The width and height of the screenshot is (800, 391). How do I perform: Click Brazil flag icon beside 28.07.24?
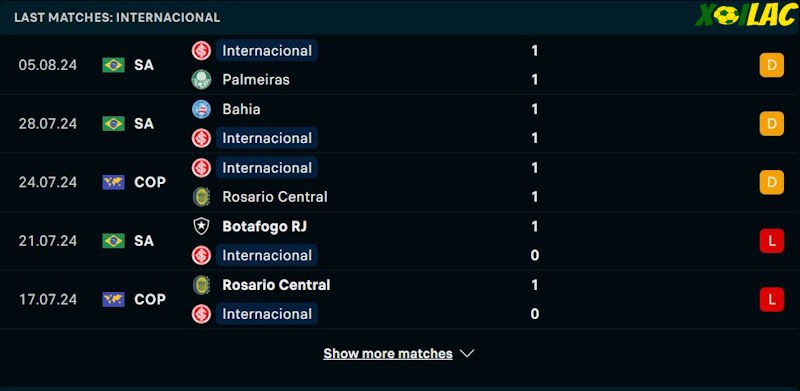pyautogui.click(x=113, y=124)
